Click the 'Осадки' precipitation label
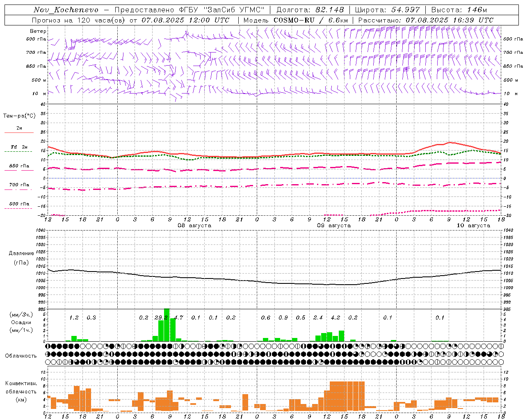525x420 pixels. click(21, 322)
